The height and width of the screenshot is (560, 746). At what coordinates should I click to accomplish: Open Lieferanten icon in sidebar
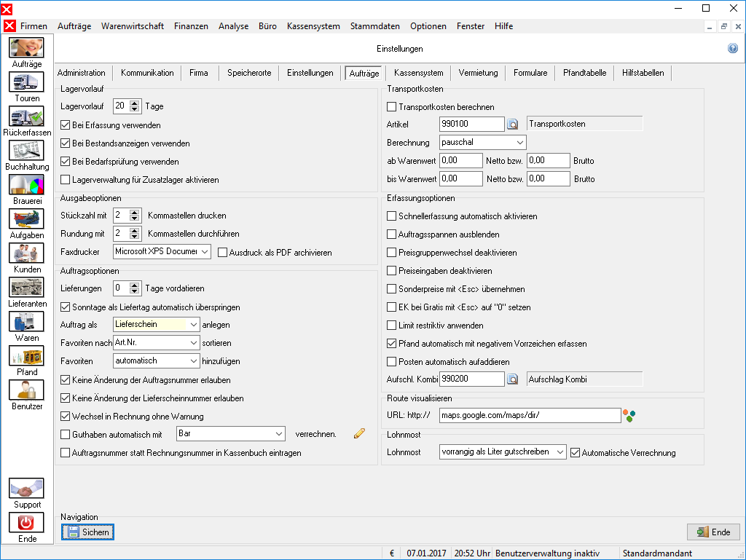pos(27,287)
